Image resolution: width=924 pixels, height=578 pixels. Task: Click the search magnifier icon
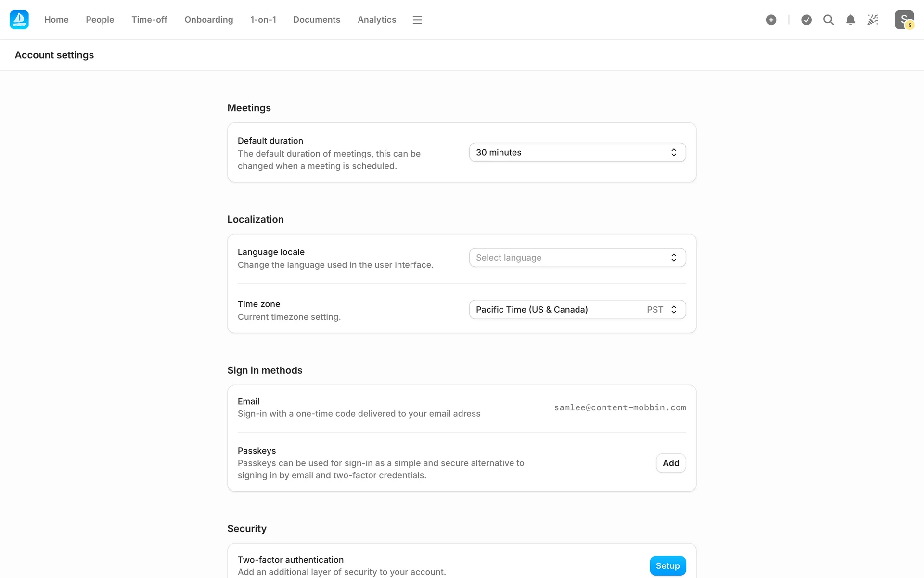coord(828,20)
